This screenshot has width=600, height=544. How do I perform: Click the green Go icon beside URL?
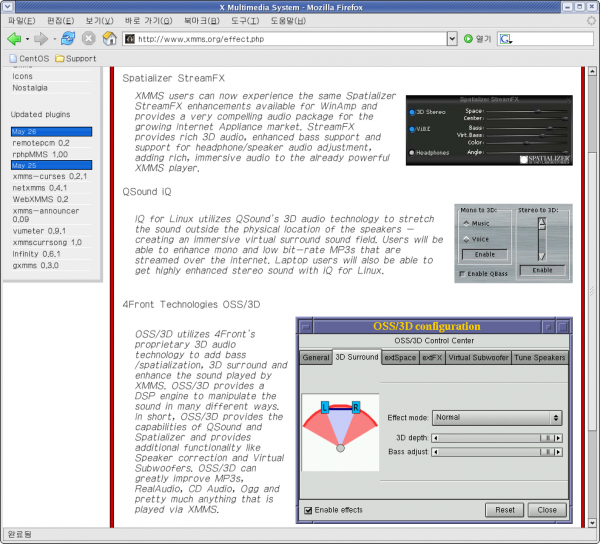468,39
